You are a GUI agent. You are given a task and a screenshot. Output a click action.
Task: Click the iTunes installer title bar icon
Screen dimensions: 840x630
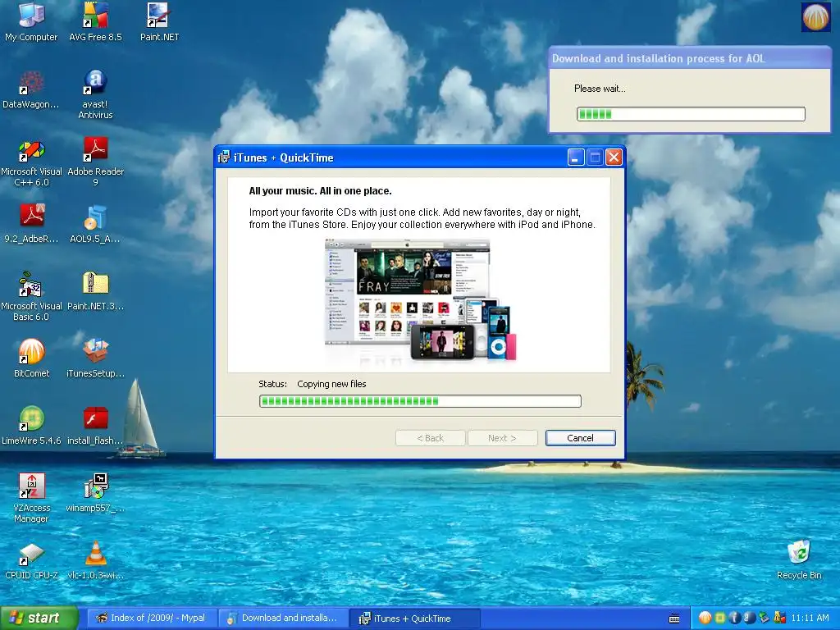click(x=224, y=157)
